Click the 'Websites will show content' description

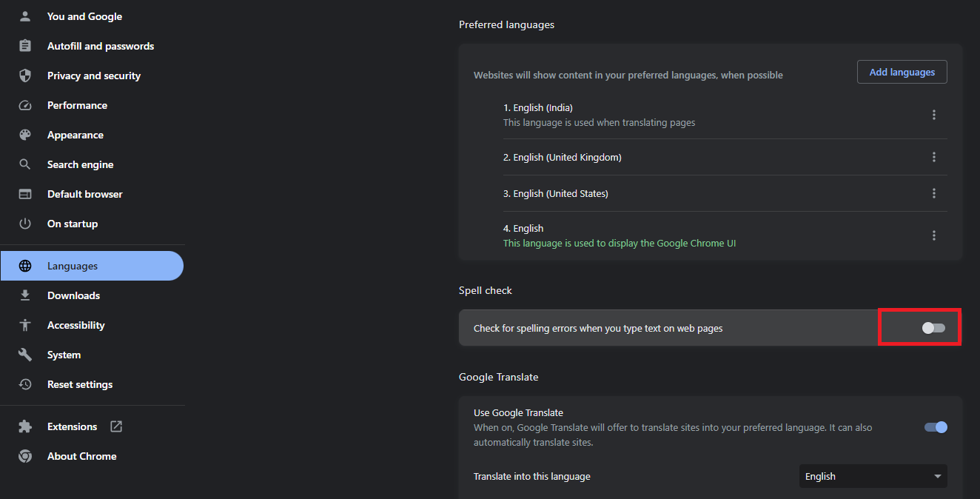pyautogui.click(x=628, y=75)
